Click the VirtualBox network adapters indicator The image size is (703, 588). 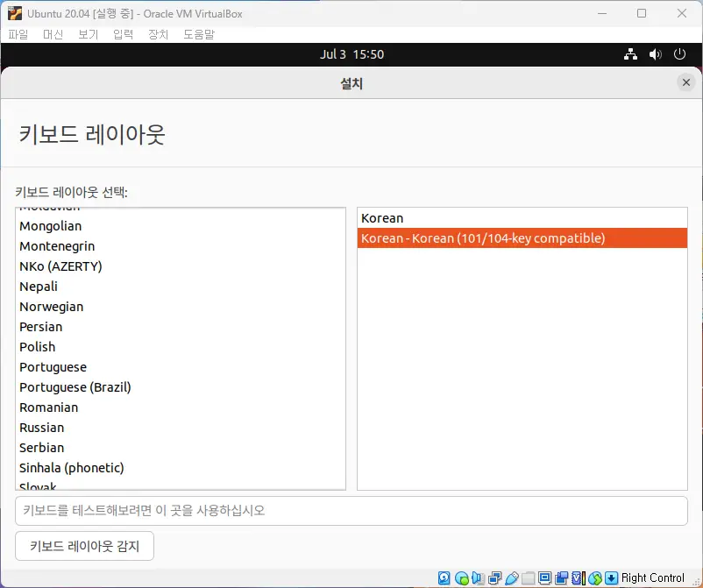coord(495,578)
